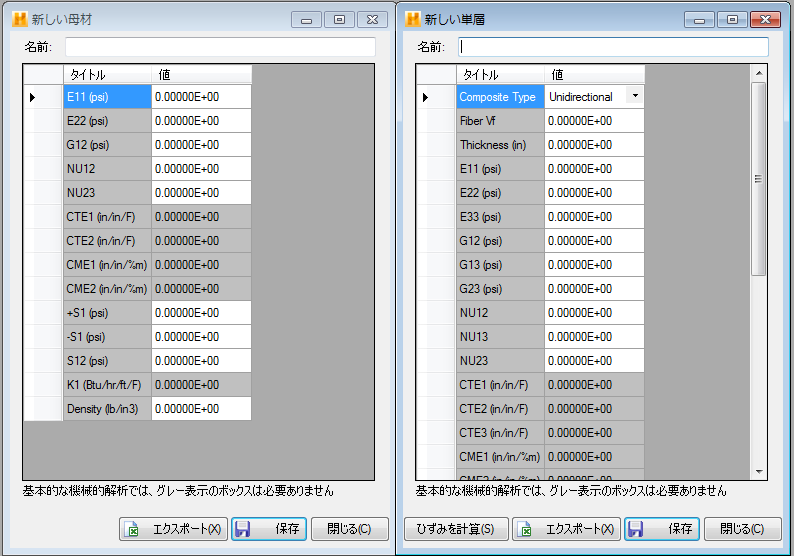Close the 新しい単層 window with red X
The width and height of the screenshot is (794, 556).
click(x=765, y=20)
